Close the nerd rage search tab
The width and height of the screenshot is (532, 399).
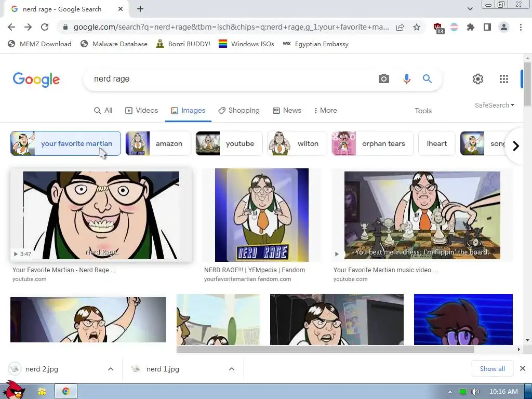(121, 9)
